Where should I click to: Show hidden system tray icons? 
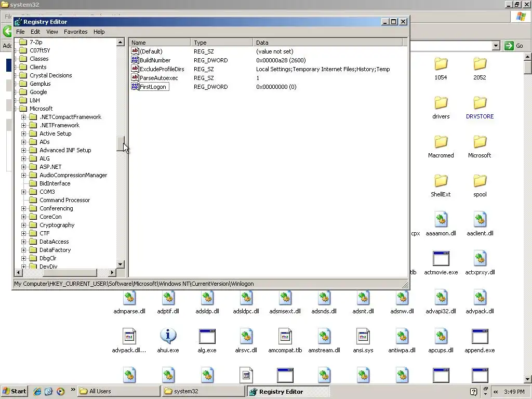click(x=496, y=392)
